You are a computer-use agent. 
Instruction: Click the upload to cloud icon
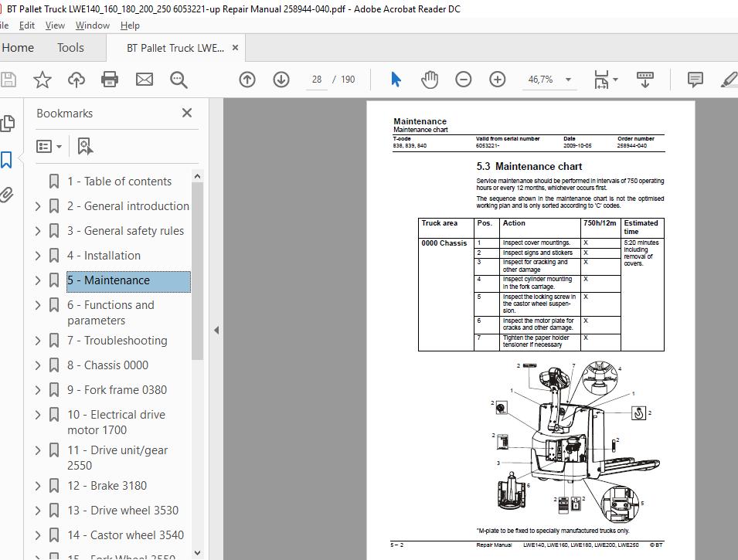tap(77, 80)
